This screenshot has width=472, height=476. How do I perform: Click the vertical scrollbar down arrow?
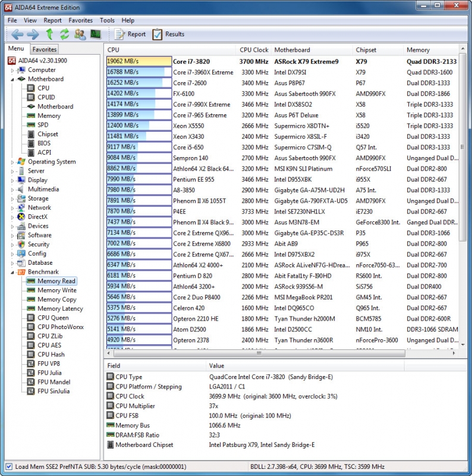click(x=463, y=345)
